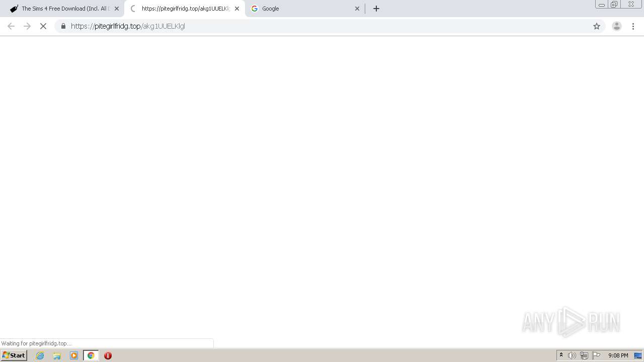644x362 pixels.
Task: Open Action Center flag icon
Action: coord(596,355)
